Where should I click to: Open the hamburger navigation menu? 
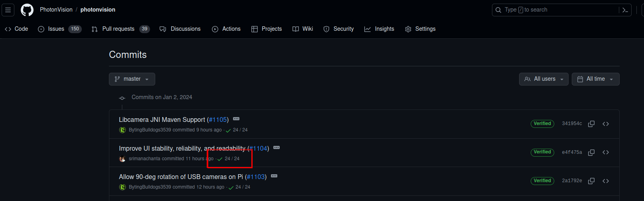[8, 10]
